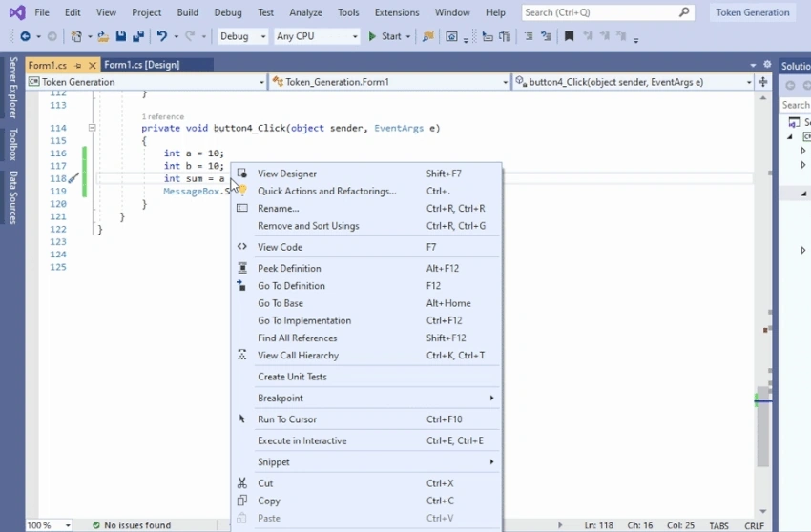811x532 pixels.
Task: Open the Data Sources side tab
Action: tap(13, 197)
